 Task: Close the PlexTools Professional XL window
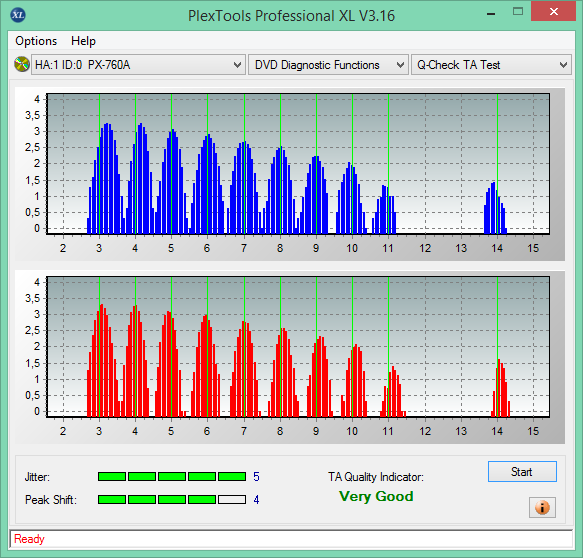tap(553, 12)
